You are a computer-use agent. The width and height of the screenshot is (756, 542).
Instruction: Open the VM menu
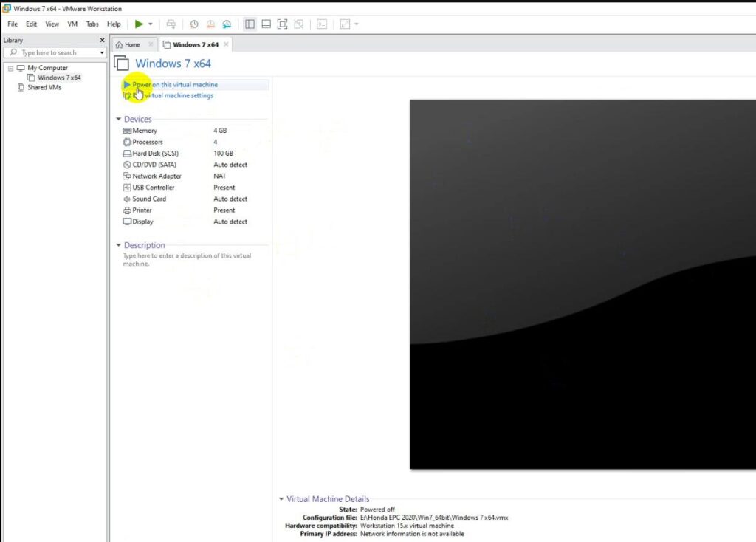click(x=72, y=24)
